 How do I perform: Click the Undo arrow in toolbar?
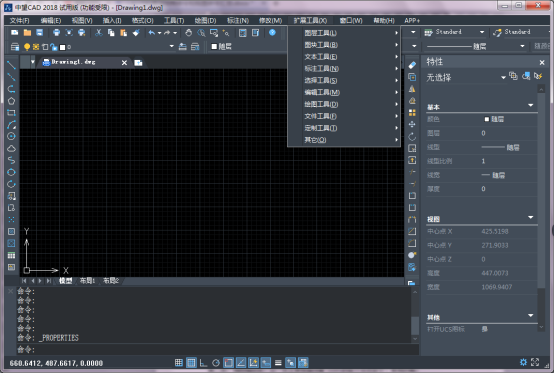(152, 33)
